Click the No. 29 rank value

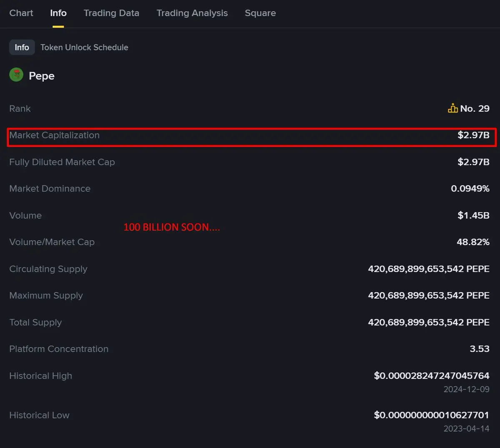[x=475, y=109]
